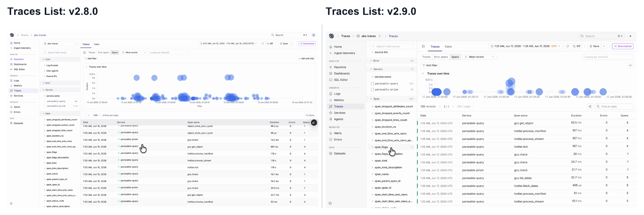
Task: Toggle auto-refresh Off in v2.9.0
Action: (577, 46)
